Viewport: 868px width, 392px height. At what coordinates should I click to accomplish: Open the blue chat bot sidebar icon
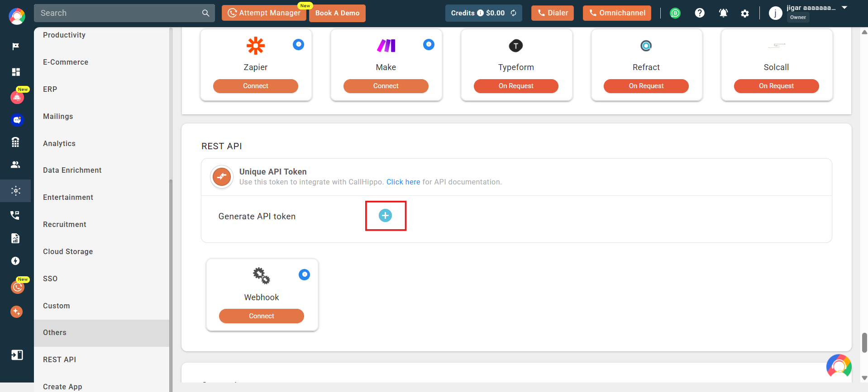pos(17,120)
